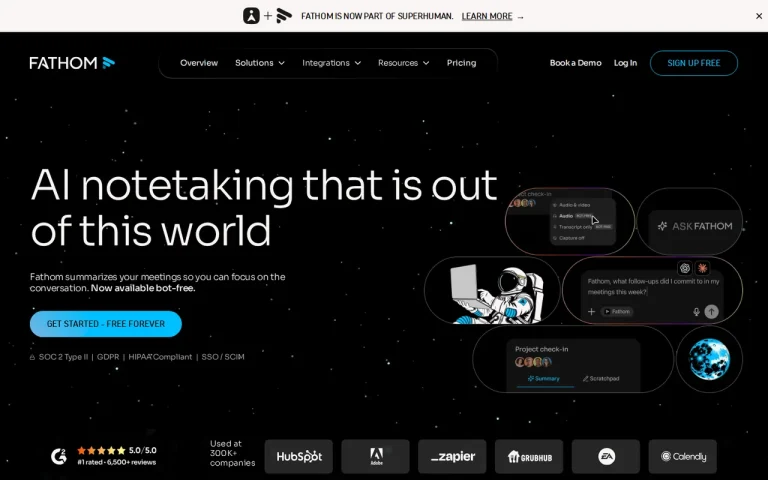
Task: Choose the Audio & video capture option
Action: (571, 205)
